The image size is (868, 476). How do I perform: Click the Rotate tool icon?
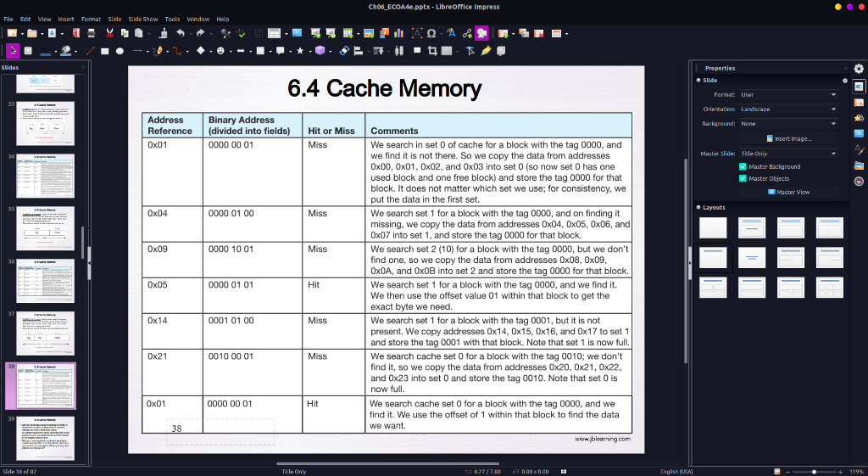coord(344,51)
